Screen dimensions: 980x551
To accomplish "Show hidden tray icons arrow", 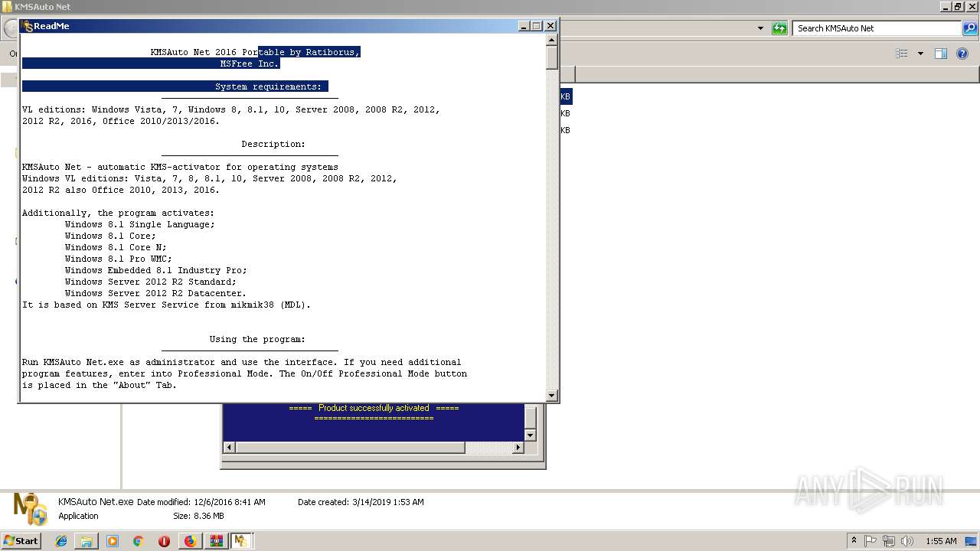I will pos(854,541).
